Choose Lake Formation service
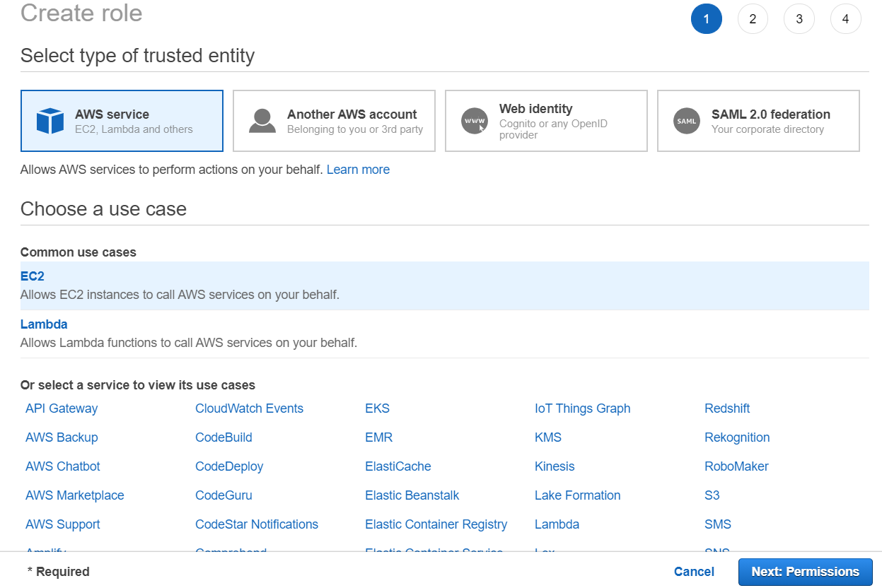Viewport: 882px width, 588px height. 578,495
